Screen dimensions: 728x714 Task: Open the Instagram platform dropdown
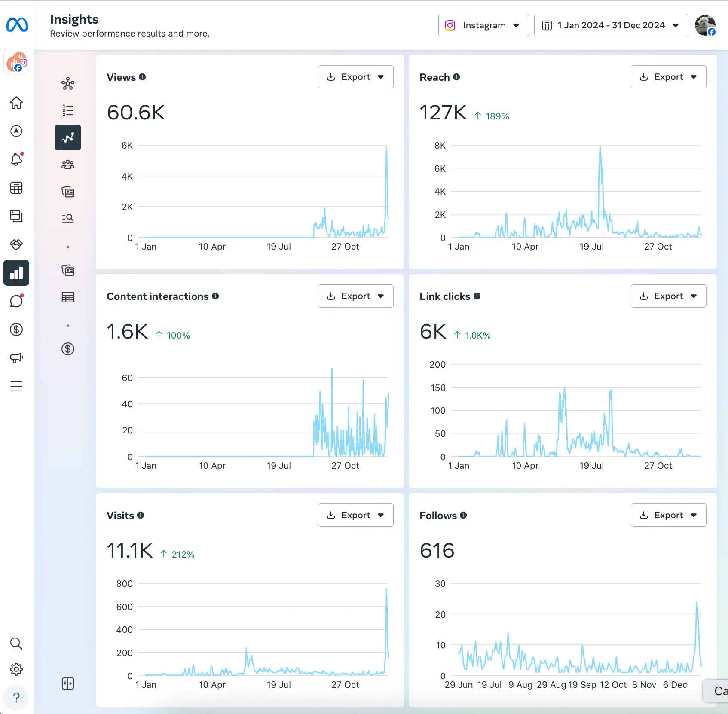(483, 25)
